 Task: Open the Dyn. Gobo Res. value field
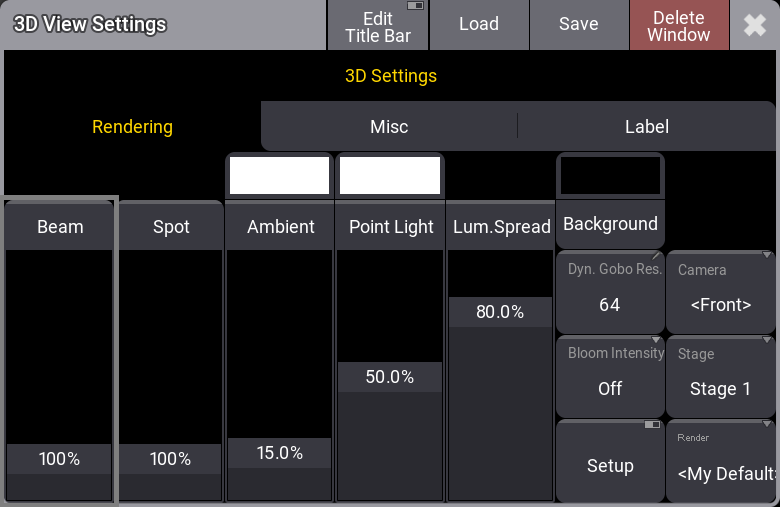click(x=610, y=292)
